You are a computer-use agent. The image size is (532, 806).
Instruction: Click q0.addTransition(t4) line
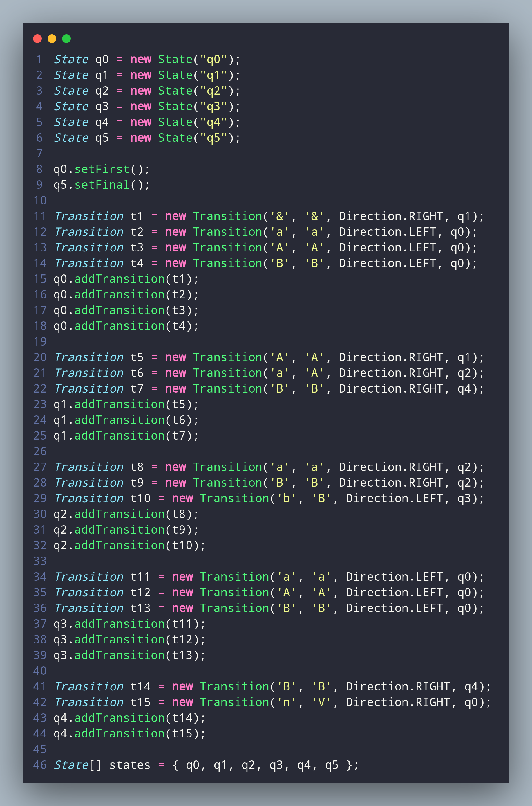click(x=126, y=326)
